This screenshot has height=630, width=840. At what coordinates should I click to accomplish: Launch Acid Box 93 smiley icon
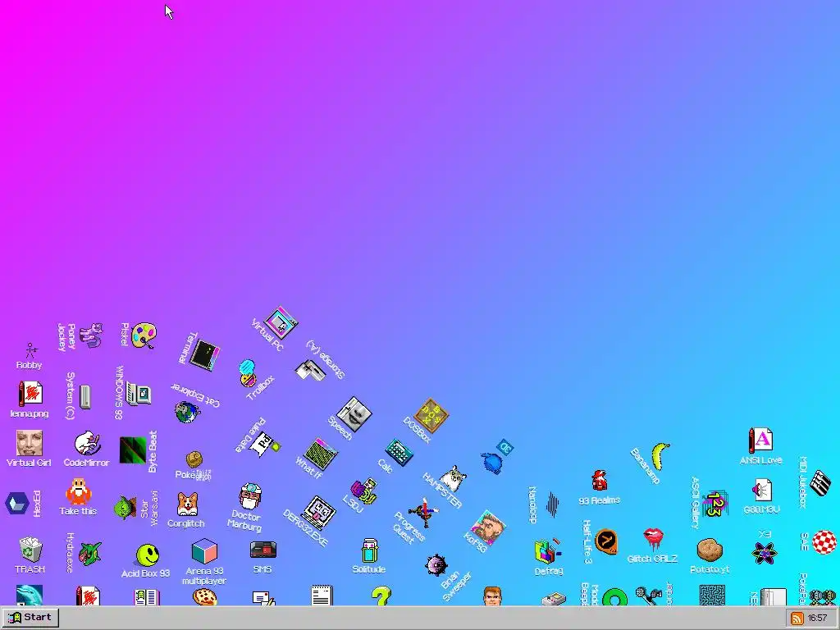click(x=148, y=555)
